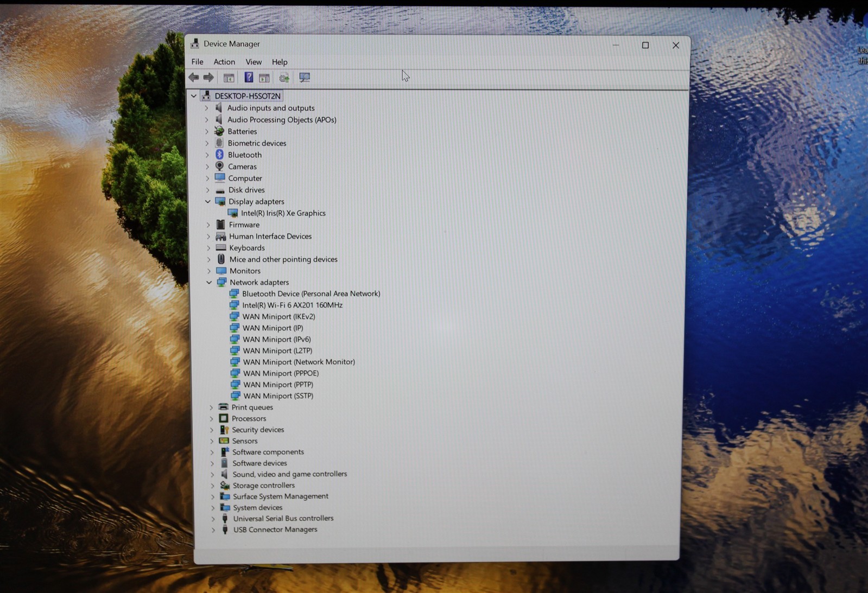Expand the System devices category
The width and height of the screenshot is (868, 593).
[x=213, y=508]
